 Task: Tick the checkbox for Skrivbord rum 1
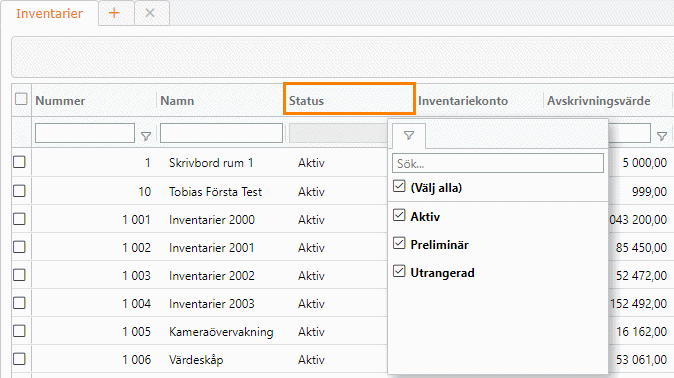click(x=19, y=162)
